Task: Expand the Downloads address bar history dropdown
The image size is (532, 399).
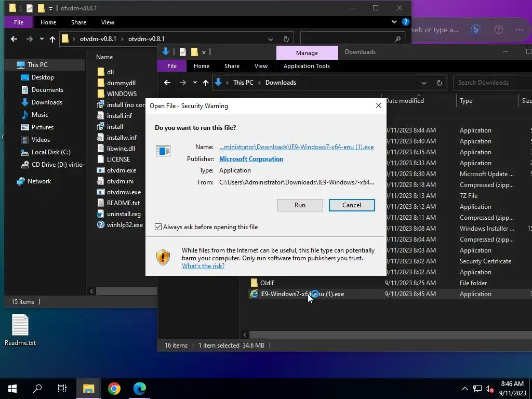Action: pyautogui.click(x=424, y=83)
